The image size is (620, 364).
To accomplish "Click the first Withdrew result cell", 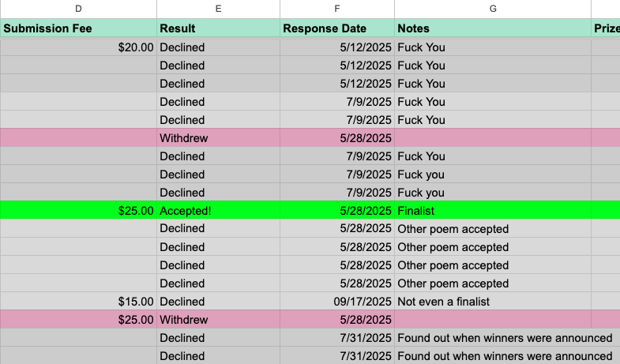I will point(218,138).
